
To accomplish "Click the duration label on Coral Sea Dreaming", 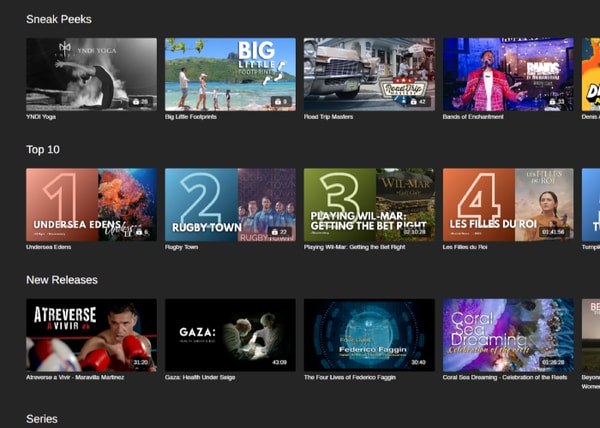I will coord(553,362).
